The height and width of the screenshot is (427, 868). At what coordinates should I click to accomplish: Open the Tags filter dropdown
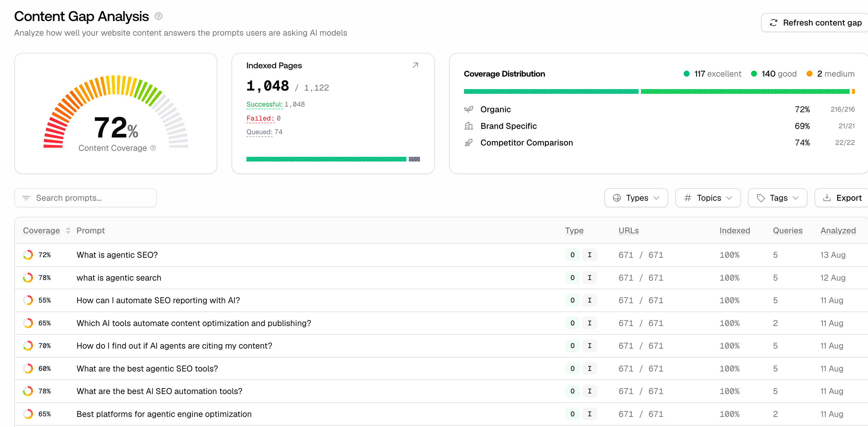[x=778, y=198]
